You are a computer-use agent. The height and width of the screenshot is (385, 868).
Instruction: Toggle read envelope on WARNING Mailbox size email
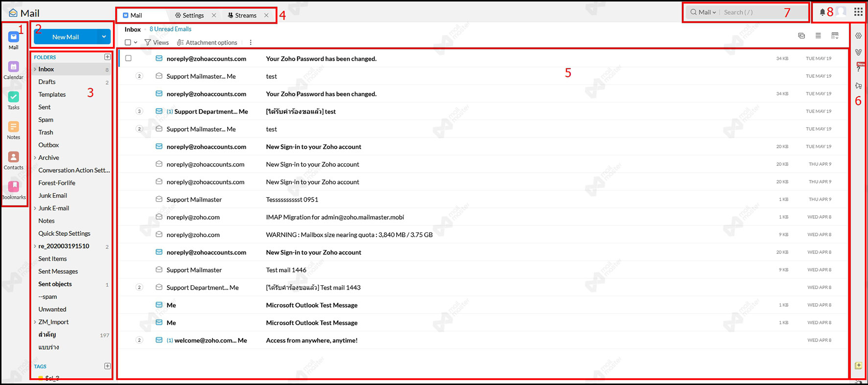click(159, 234)
